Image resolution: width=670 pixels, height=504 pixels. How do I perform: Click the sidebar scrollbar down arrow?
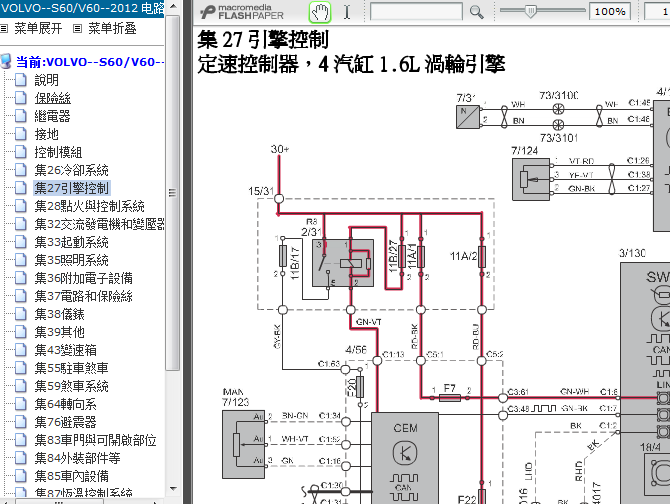click(173, 489)
